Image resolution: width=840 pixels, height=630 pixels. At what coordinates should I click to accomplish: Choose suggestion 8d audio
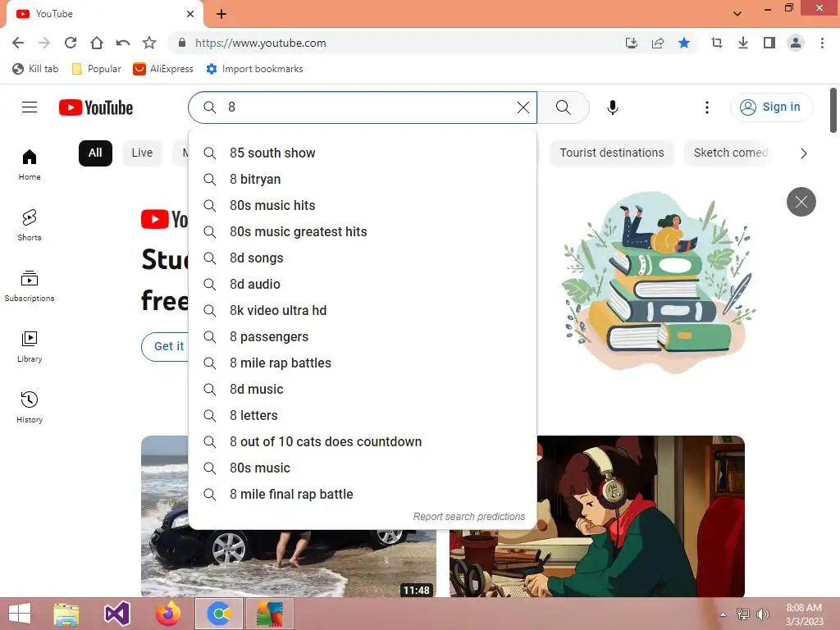pyautogui.click(x=363, y=285)
